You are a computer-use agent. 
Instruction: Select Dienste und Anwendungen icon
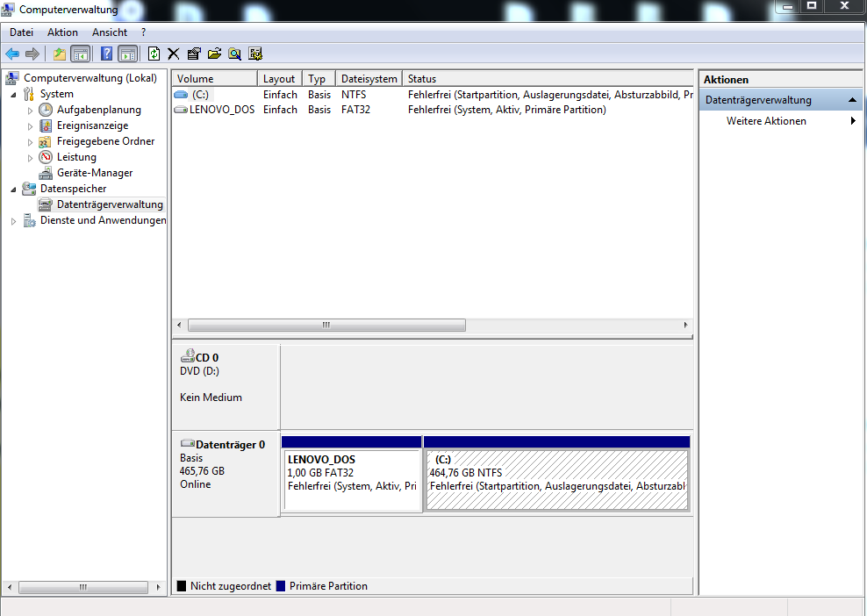tap(29, 220)
